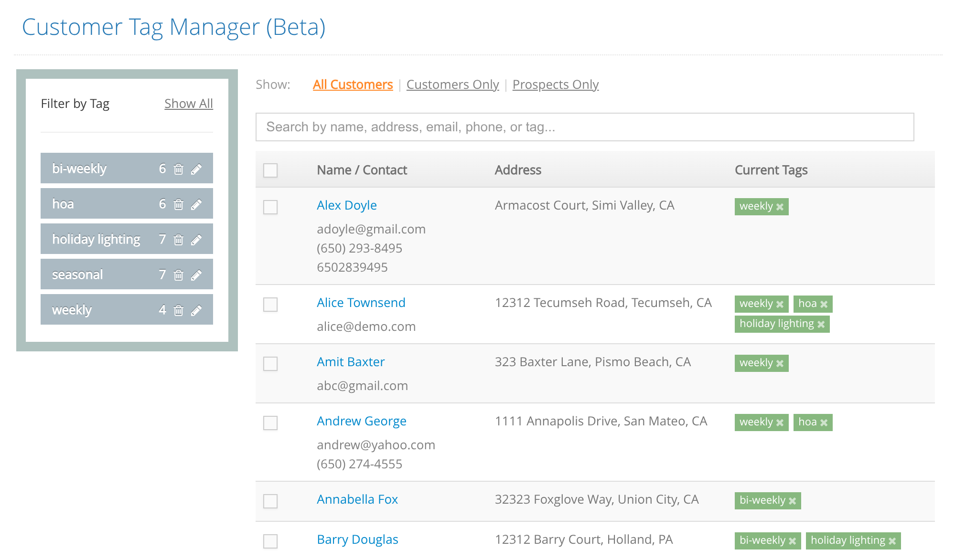Remove bi-weekly tag from Annabella Fox

click(x=793, y=501)
